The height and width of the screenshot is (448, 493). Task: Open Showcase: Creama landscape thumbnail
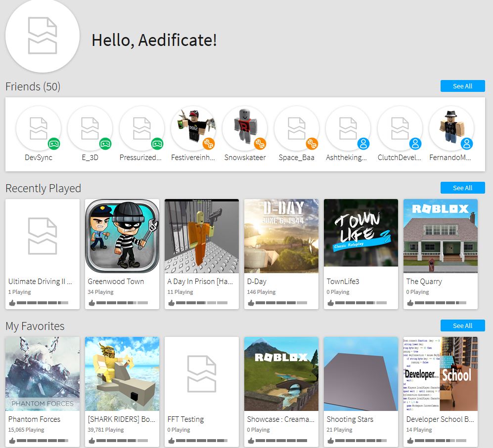(281, 374)
